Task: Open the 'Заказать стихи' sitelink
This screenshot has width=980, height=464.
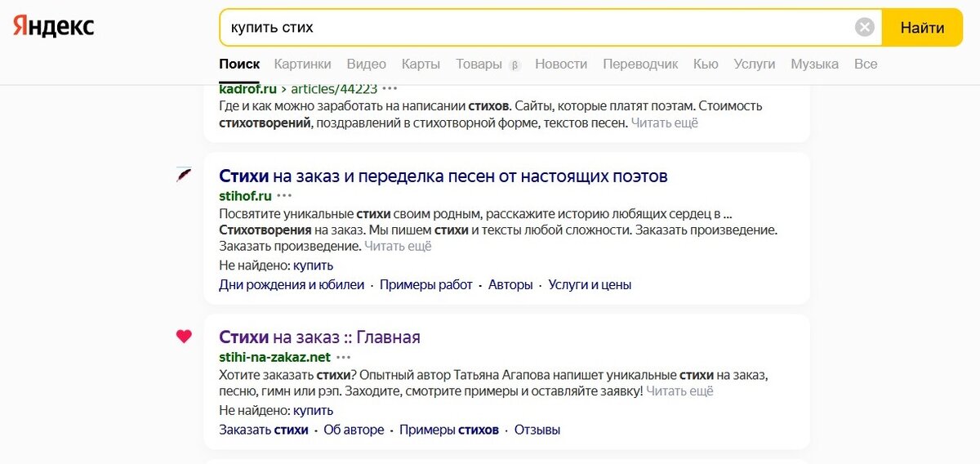Action: (x=264, y=430)
